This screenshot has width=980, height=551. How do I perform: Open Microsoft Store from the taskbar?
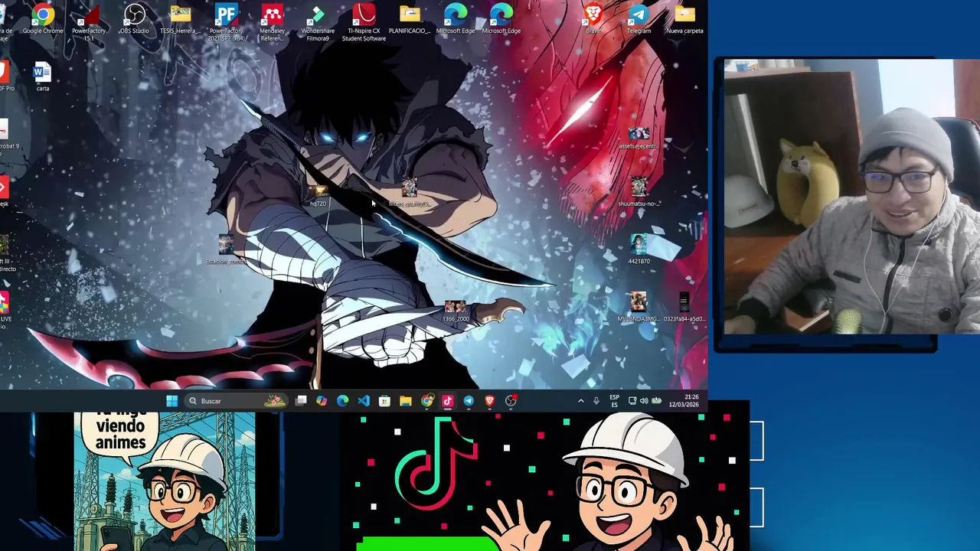tap(384, 401)
